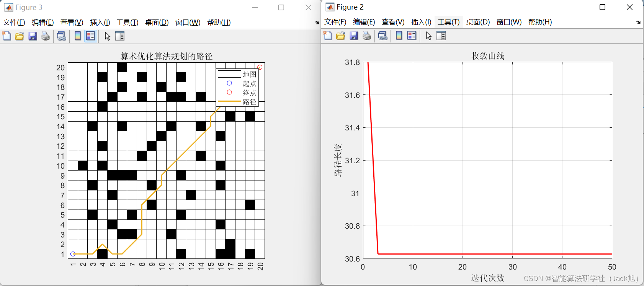644x286 pixels.
Task: Toggle Insert Legend icon in Figure 2 toolbar
Action: pyautogui.click(x=412, y=36)
